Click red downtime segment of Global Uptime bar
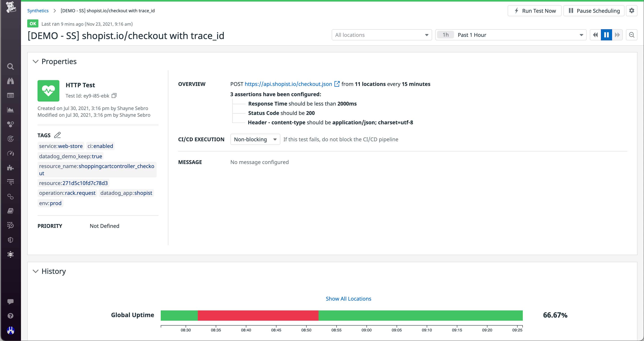Screen dimensions: 644x341 tap(258, 316)
